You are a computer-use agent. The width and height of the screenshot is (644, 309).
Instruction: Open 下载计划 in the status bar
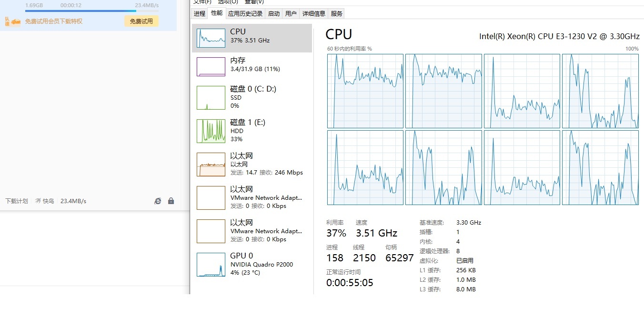click(x=17, y=201)
